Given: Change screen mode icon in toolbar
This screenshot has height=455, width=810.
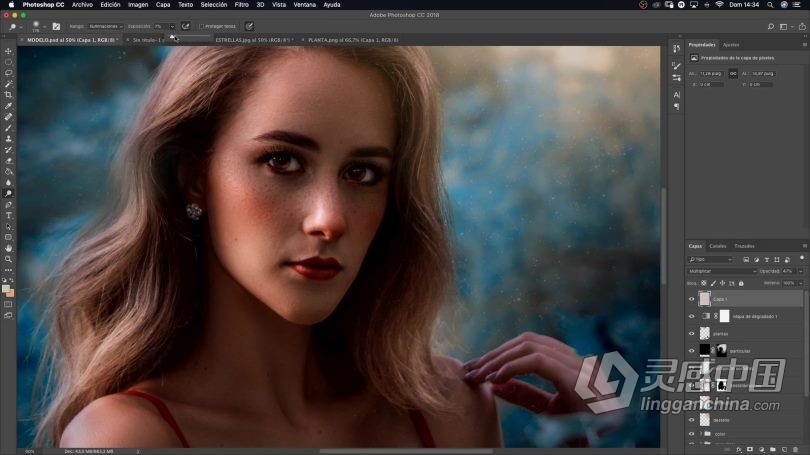Looking at the screenshot, I should click(x=8, y=315).
